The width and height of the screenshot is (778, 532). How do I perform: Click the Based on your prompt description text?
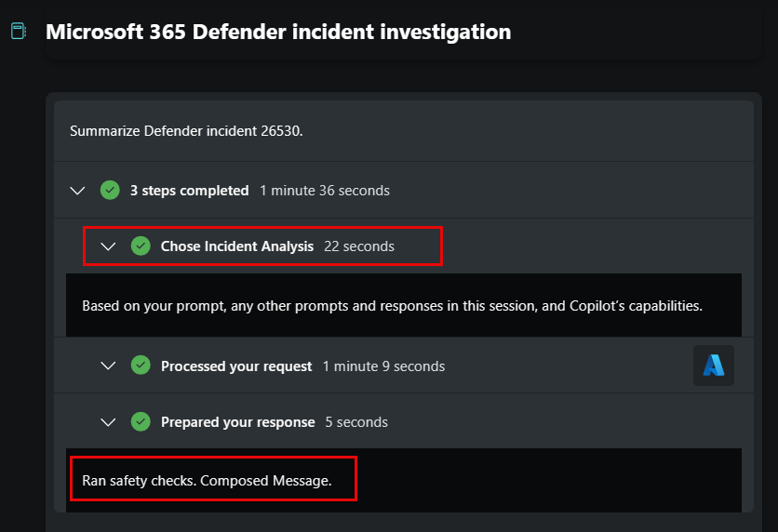[392, 306]
